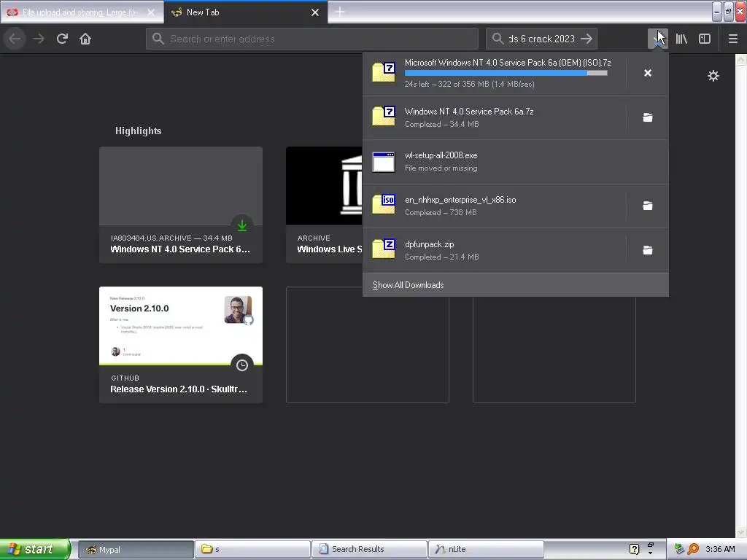Click the 7z icon of the completed Service Pack 6a.7z
Screen dimensions: 747x560
click(x=384, y=117)
